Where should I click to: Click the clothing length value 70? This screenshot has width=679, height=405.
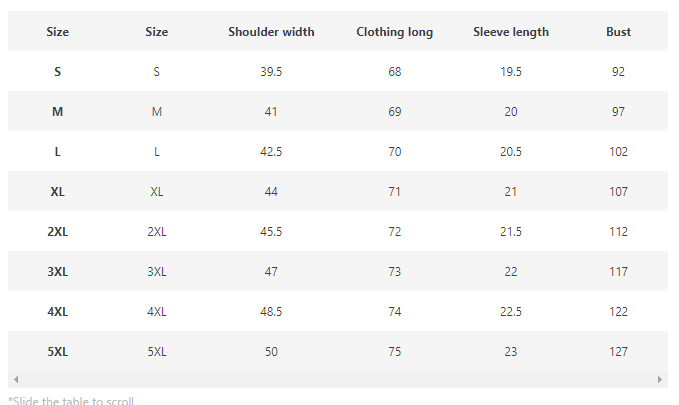pyautogui.click(x=395, y=152)
